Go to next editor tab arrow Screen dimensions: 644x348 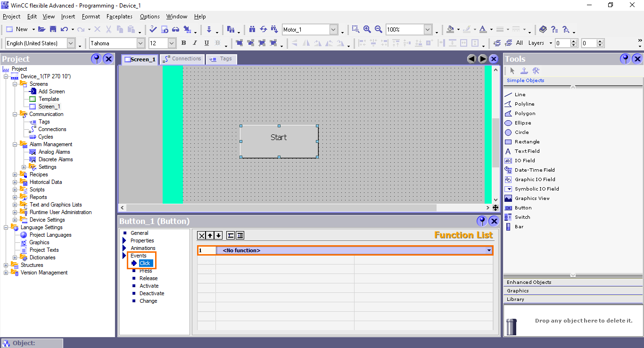482,59
